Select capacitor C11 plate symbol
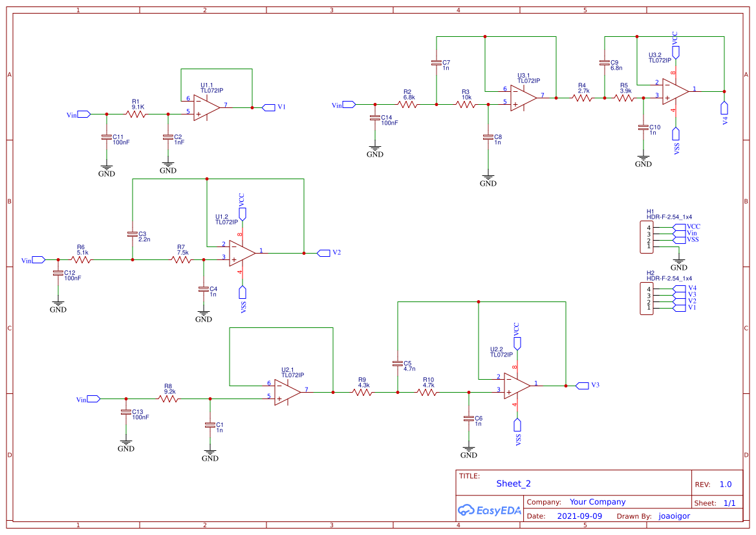The height and width of the screenshot is (535, 756). pos(107,138)
